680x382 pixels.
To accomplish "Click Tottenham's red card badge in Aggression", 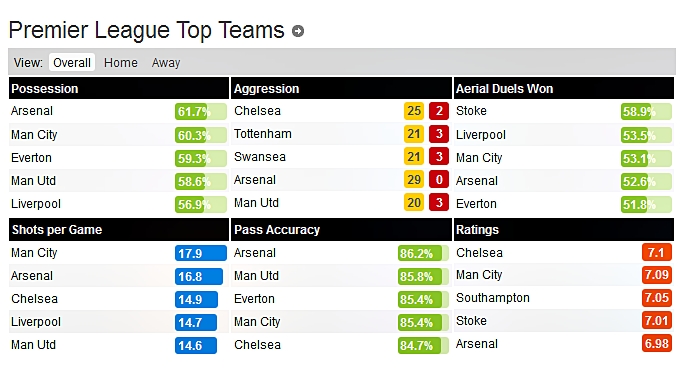I will [x=439, y=134].
